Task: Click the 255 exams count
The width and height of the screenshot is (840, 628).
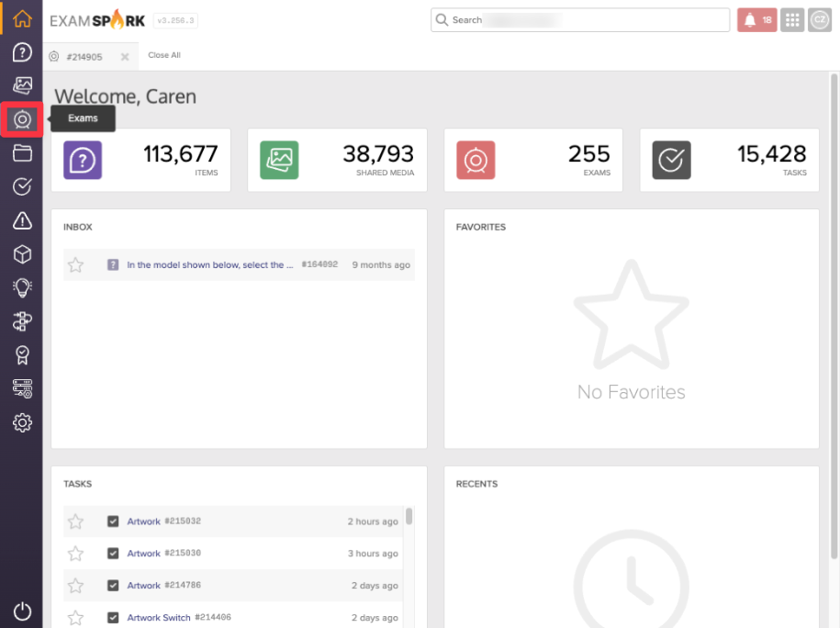Action: [589, 153]
